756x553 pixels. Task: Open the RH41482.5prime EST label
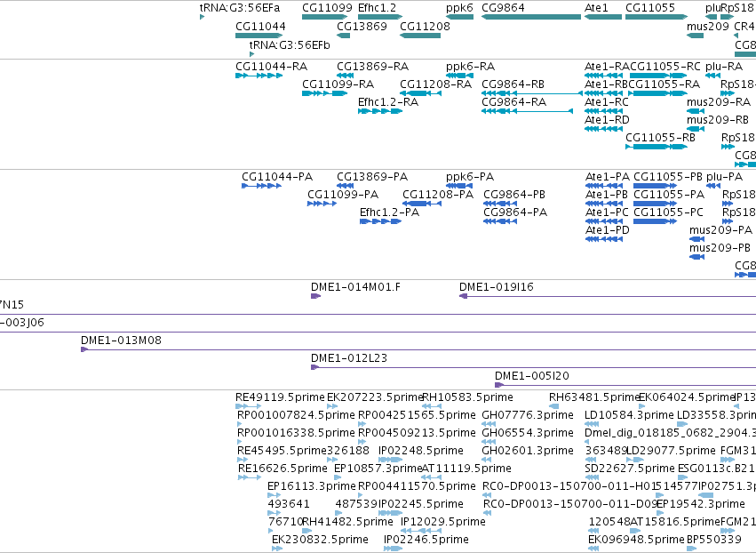click(347, 522)
